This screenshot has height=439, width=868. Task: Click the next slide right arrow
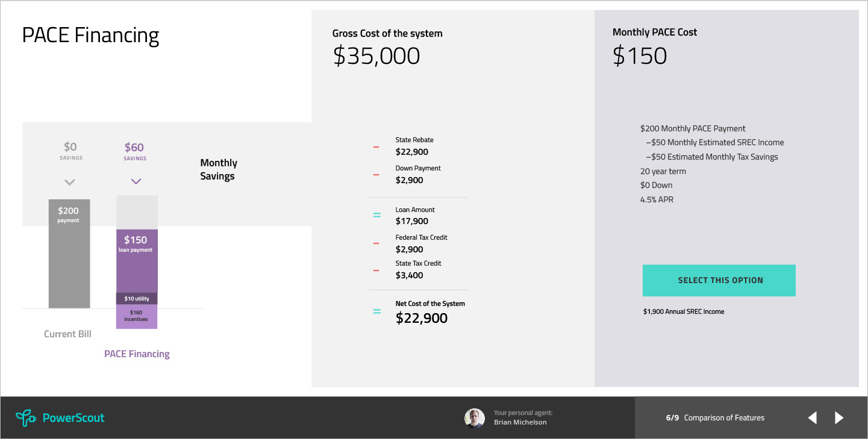(839, 418)
